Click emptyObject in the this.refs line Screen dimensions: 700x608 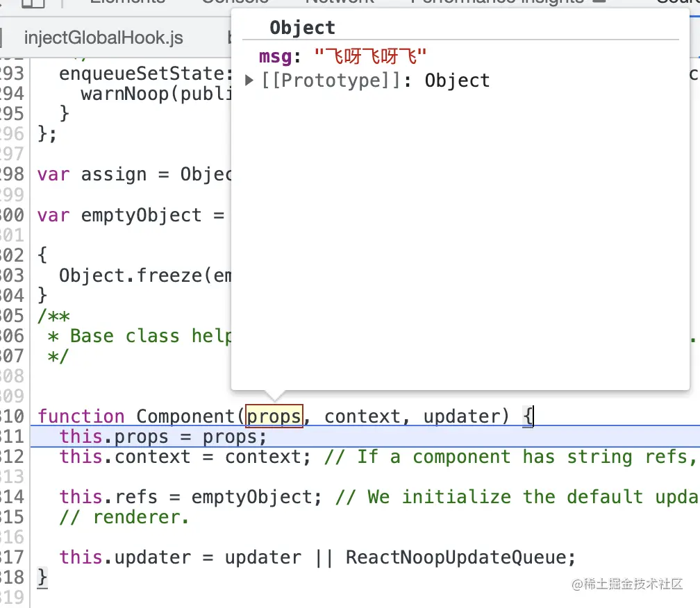click(251, 497)
